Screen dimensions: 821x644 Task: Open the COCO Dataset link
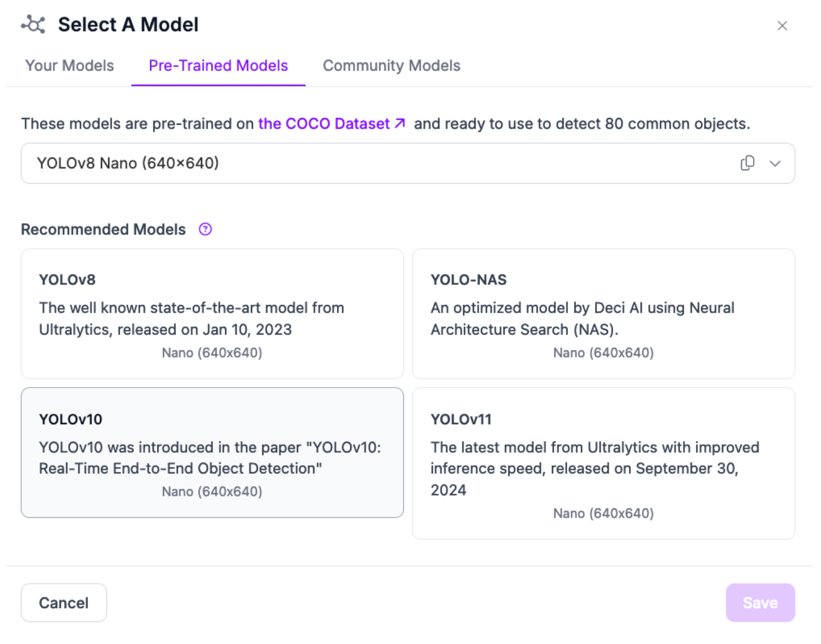(x=324, y=124)
